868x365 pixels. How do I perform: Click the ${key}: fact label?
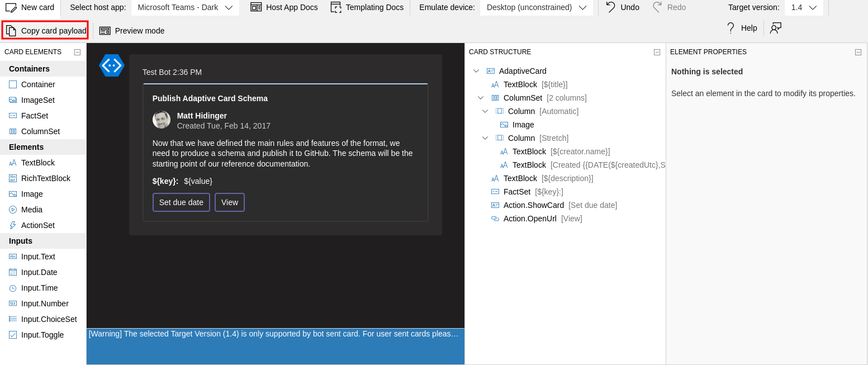[x=165, y=181]
